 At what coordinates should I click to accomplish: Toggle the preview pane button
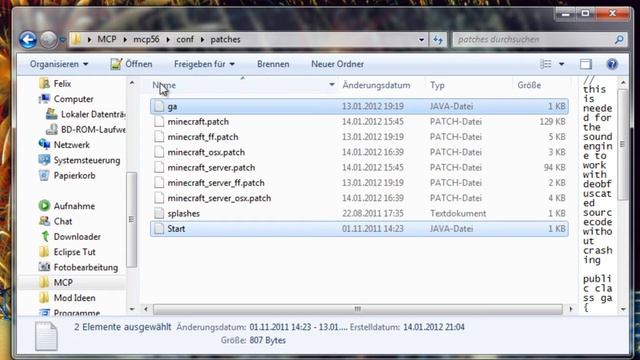tap(586, 64)
